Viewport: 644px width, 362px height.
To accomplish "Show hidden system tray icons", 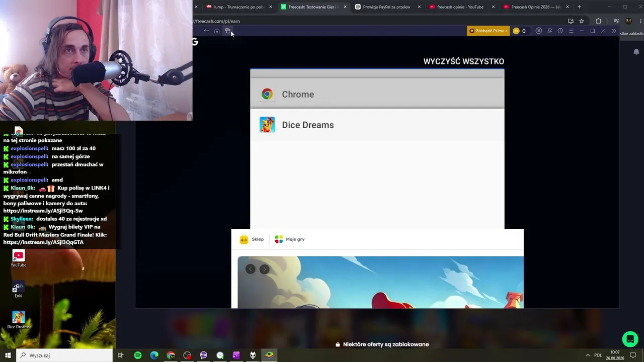I will click(x=588, y=355).
